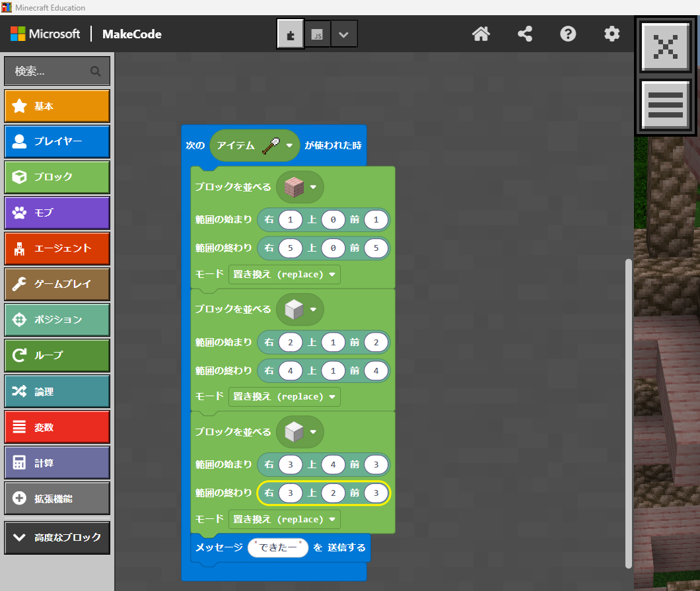This screenshot has width=700, height=591.
Task: Click the MakeCode logo text
Action: (131, 34)
